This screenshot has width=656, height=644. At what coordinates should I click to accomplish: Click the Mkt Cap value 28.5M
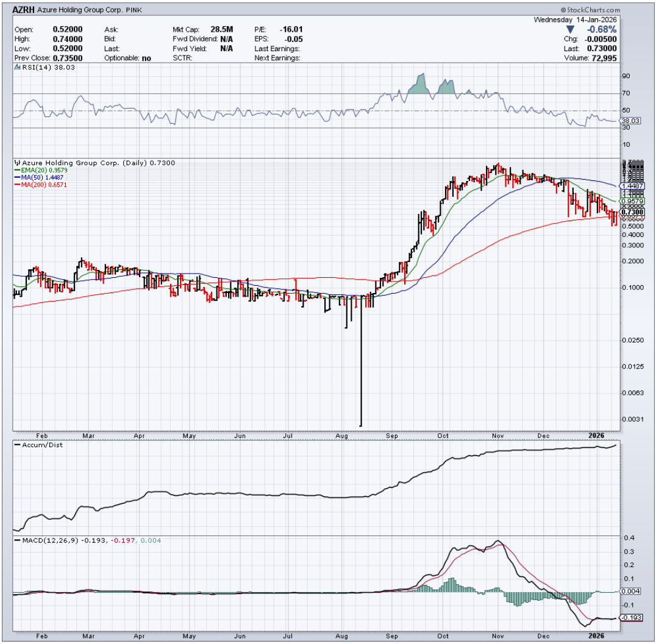click(x=222, y=29)
